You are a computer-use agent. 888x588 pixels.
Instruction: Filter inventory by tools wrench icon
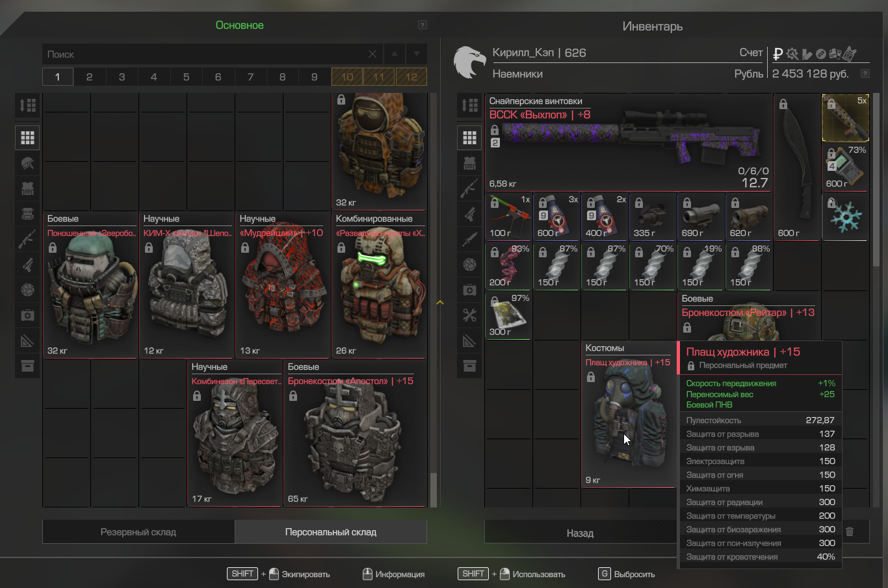[x=469, y=315]
